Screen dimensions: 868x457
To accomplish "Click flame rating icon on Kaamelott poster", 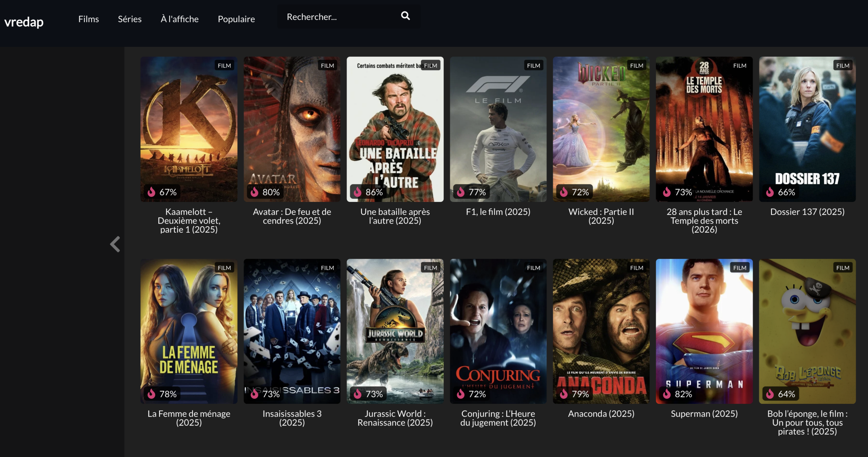I will 151,192.
